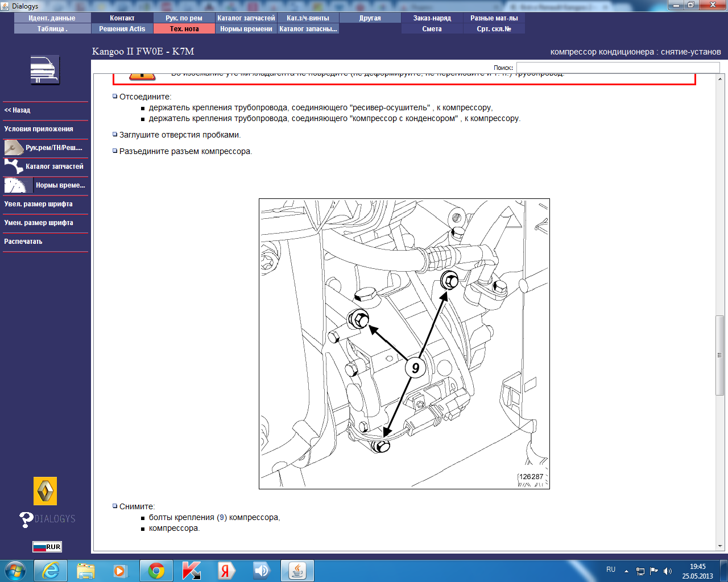Click the Поиск search input field

[x=618, y=68]
